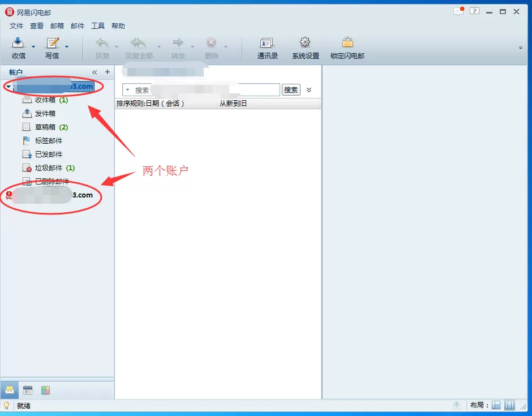The height and width of the screenshot is (416, 532).
Task: Click the question mark help icon
Action: [474, 11]
